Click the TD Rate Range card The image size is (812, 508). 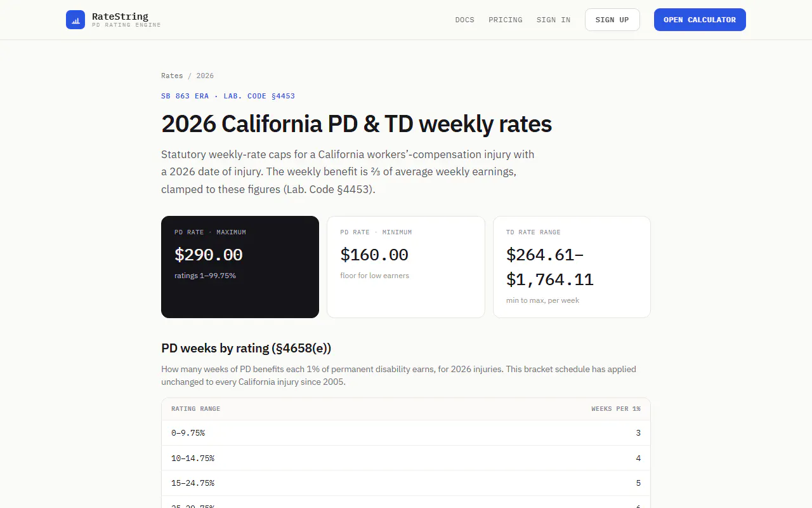(x=572, y=267)
